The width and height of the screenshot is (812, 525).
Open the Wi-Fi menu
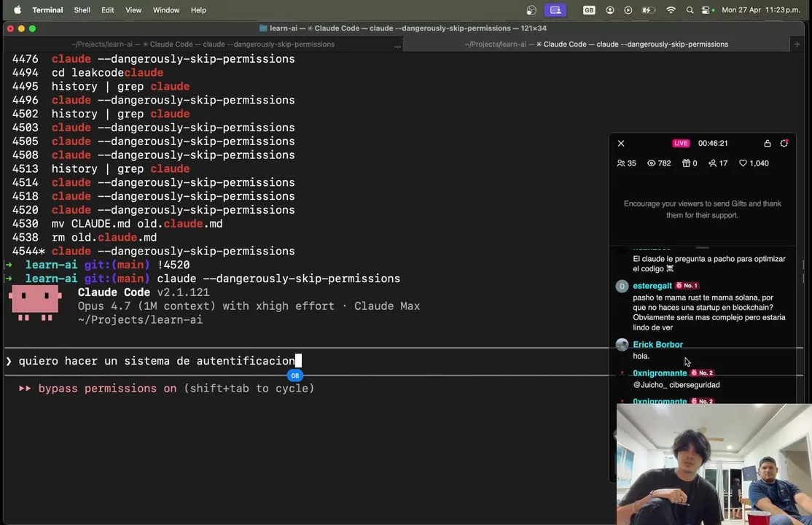(671, 10)
